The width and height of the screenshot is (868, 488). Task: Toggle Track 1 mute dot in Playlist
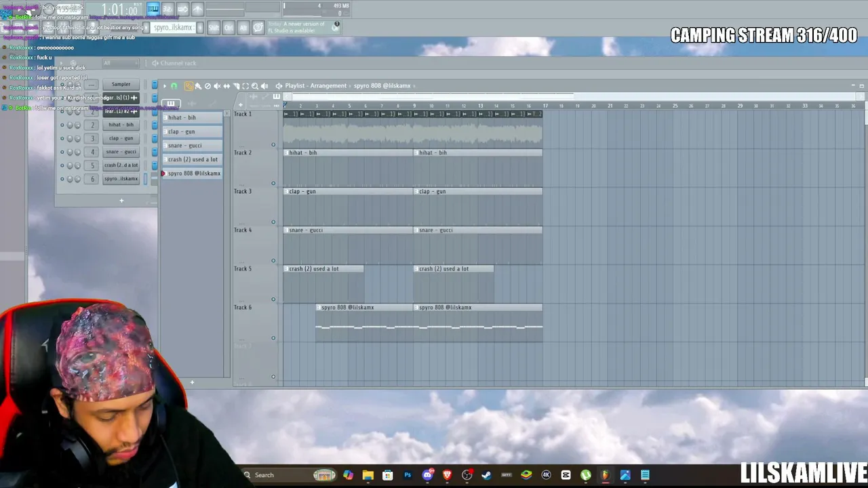click(273, 144)
